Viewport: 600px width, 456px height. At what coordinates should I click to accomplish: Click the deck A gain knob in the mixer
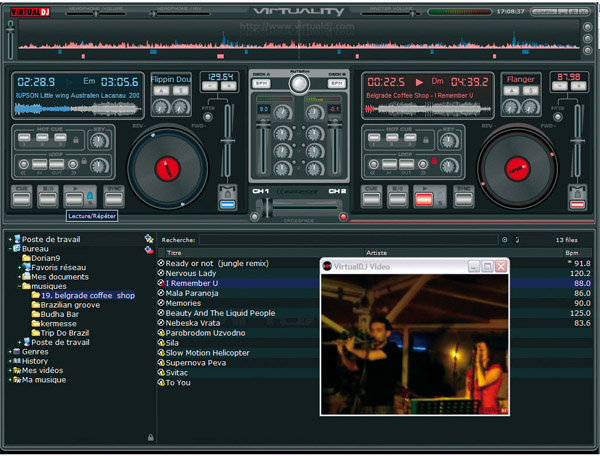tap(282, 112)
